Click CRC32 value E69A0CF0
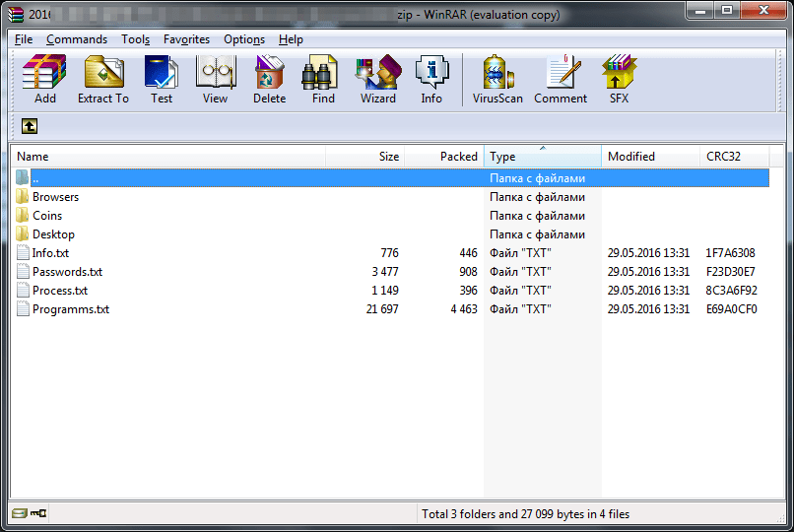The height and width of the screenshot is (532, 794). point(731,309)
